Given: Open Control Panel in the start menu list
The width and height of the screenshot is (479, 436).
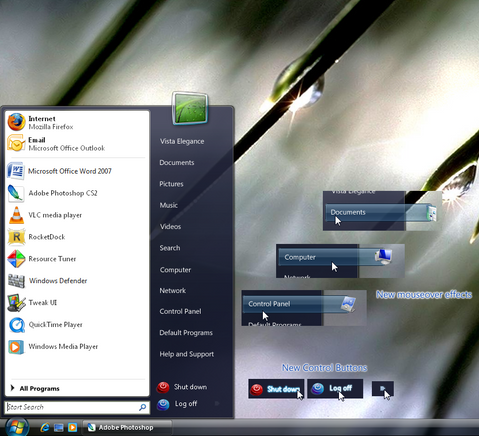Looking at the screenshot, I should [x=180, y=311].
